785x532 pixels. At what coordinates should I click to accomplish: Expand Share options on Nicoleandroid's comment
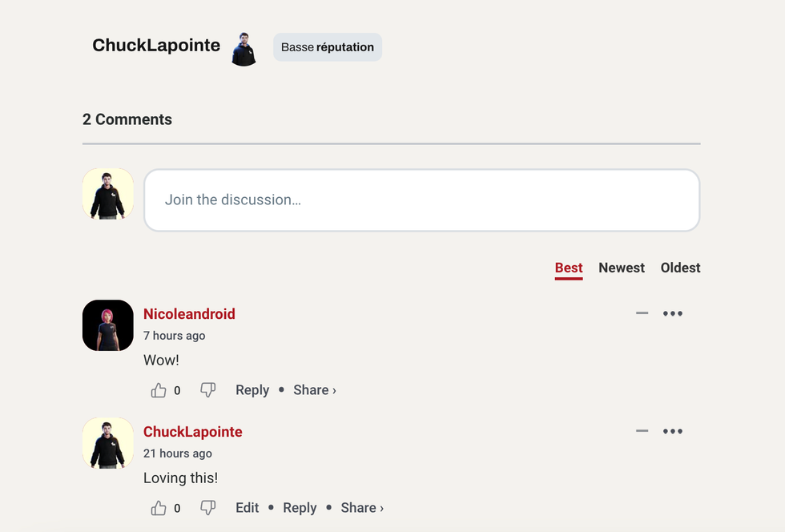pyautogui.click(x=314, y=389)
